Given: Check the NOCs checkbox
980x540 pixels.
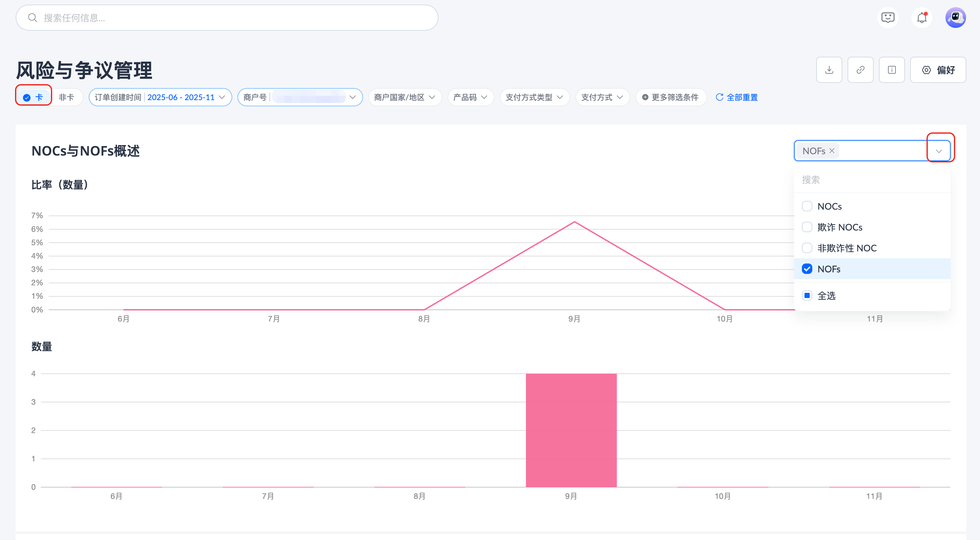Looking at the screenshot, I should [807, 206].
